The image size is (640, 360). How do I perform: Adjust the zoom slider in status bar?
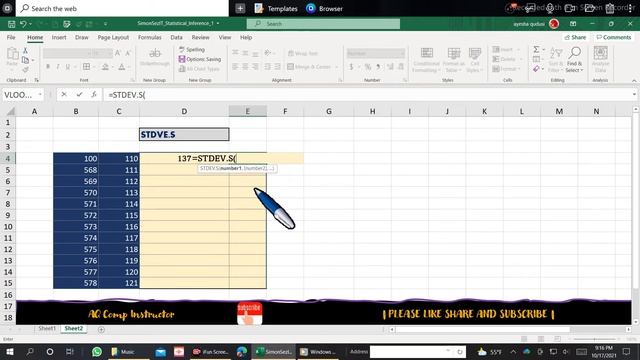pos(594,339)
